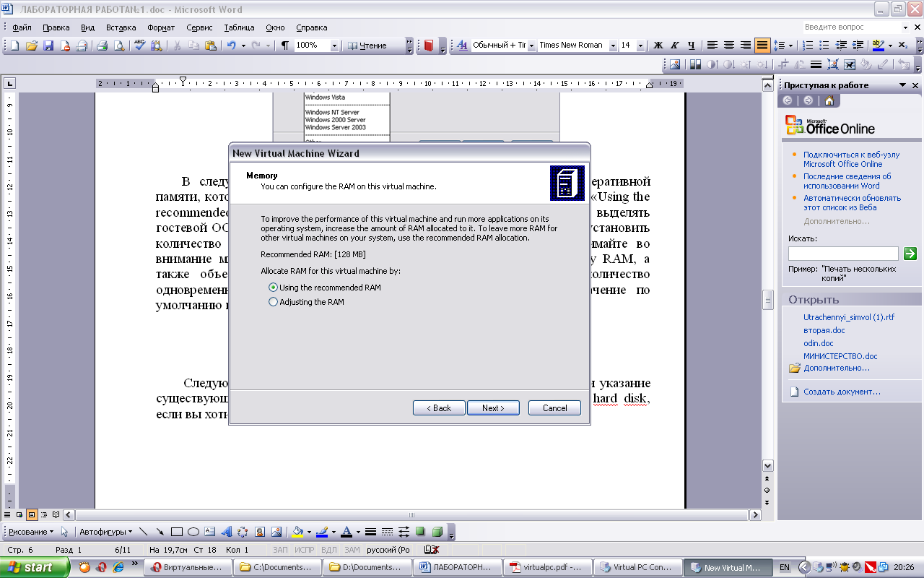Click the 3-D style cube icon
This screenshot has height=578, width=924.
pyautogui.click(x=437, y=532)
